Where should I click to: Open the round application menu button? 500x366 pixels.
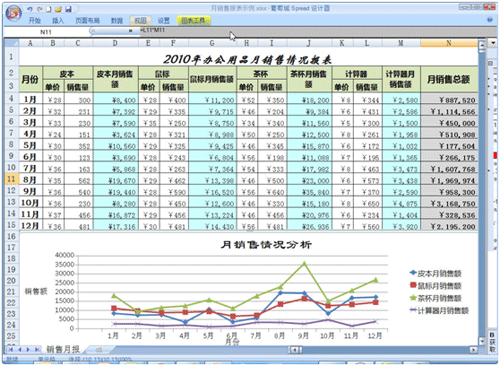pyautogui.click(x=14, y=14)
